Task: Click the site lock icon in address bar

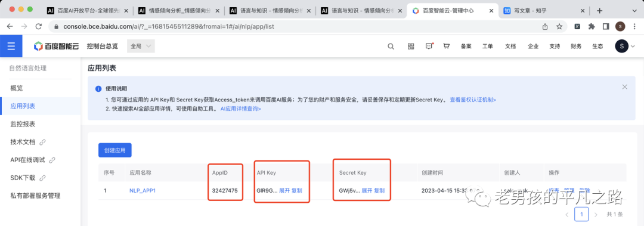Action: (57, 27)
